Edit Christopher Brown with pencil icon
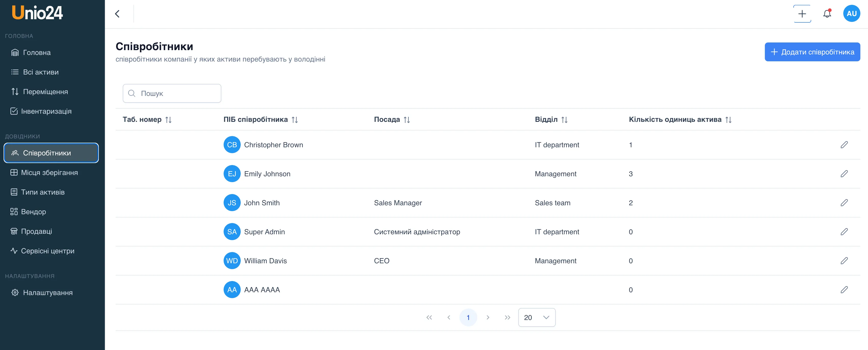This screenshot has width=868, height=350. click(x=844, y=145)
